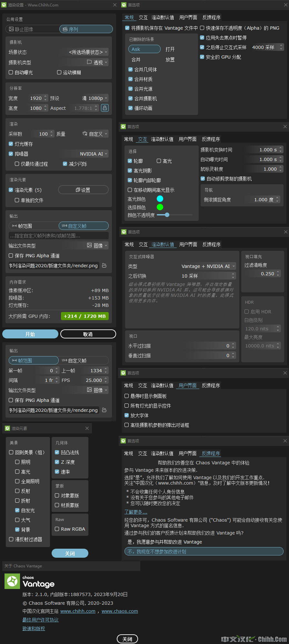
Task: Click folder browse icon above 内存需求 section
Action: (x=104, y=266)
